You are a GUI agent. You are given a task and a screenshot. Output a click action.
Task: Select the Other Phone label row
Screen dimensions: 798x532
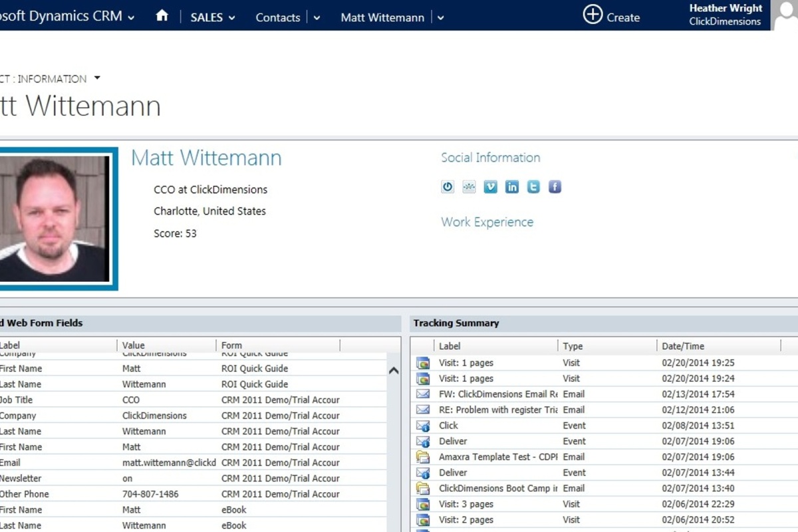pyautogui.click(x=24, y=494)
